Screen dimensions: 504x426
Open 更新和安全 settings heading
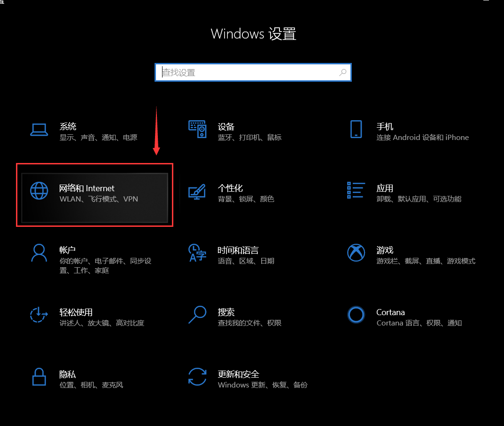239,374
